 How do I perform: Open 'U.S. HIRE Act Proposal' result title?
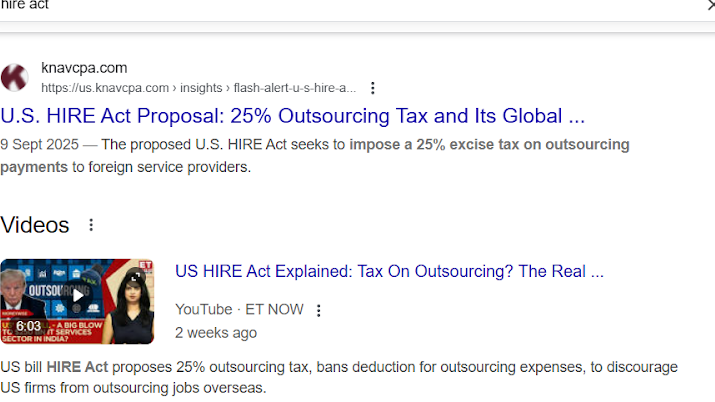pyautogui.click(x=293, y=115)
